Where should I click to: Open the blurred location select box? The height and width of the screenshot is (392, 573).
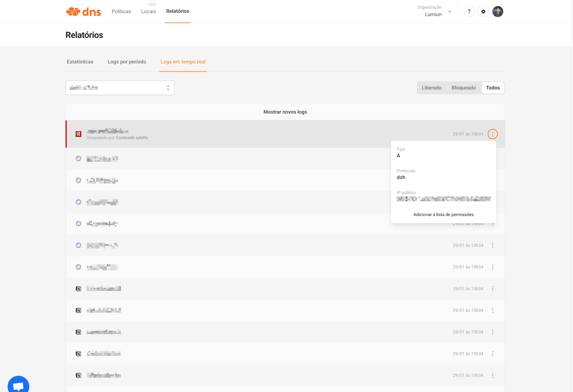(x=120, y=88)
